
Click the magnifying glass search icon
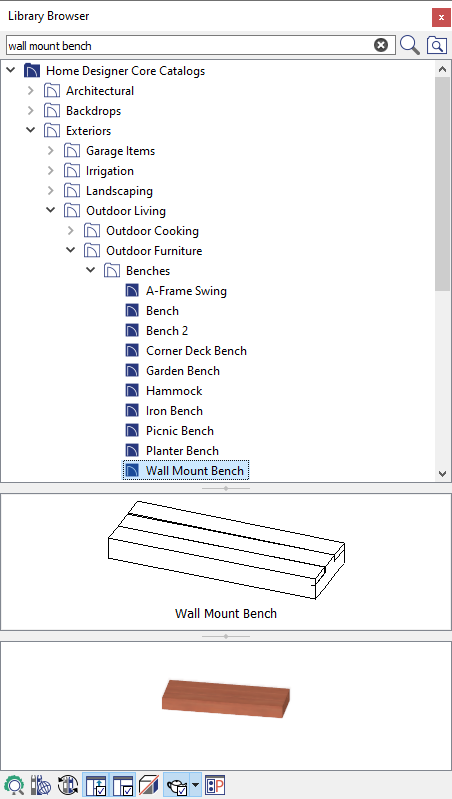[410, 45]
